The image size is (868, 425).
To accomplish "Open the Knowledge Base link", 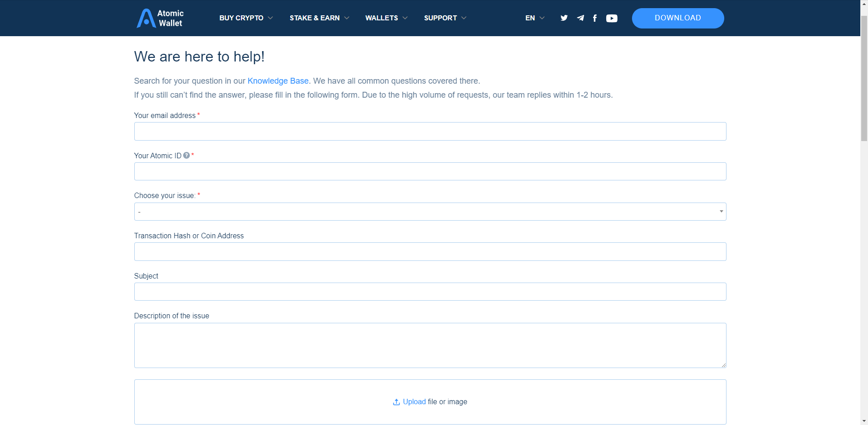I will 278,81.
